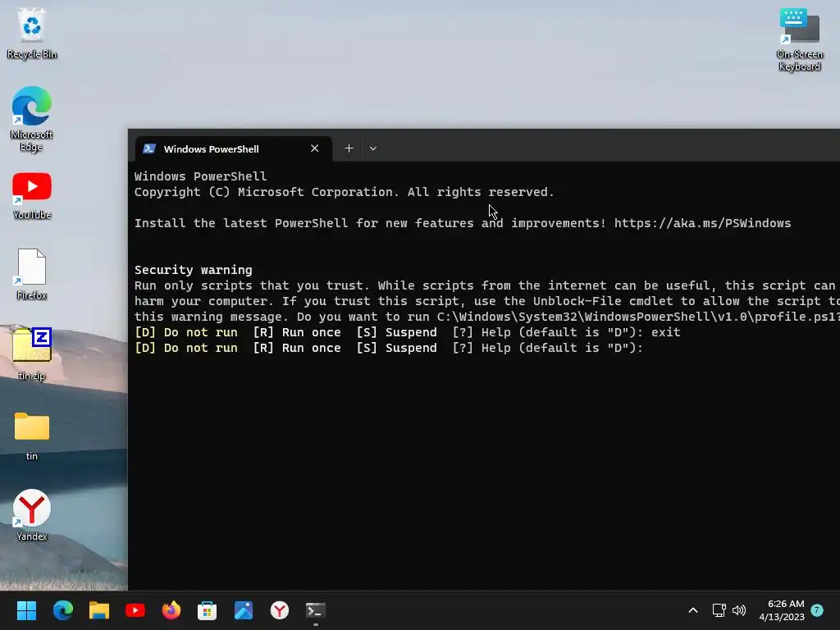Click "Unblock-File" cmdlet text
The height and width of the screenshot is (630, 840).
coord(577,301)
